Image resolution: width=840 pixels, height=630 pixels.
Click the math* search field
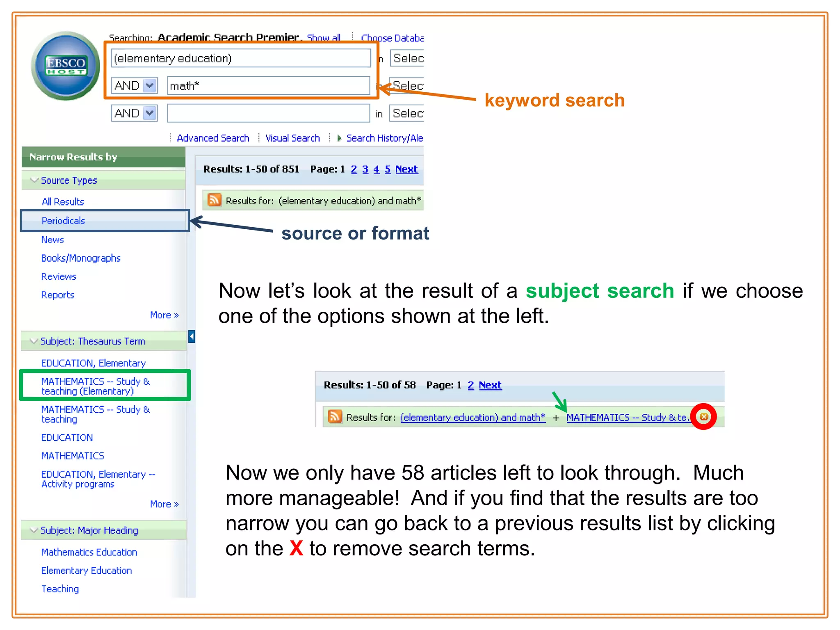click(269, 86)
